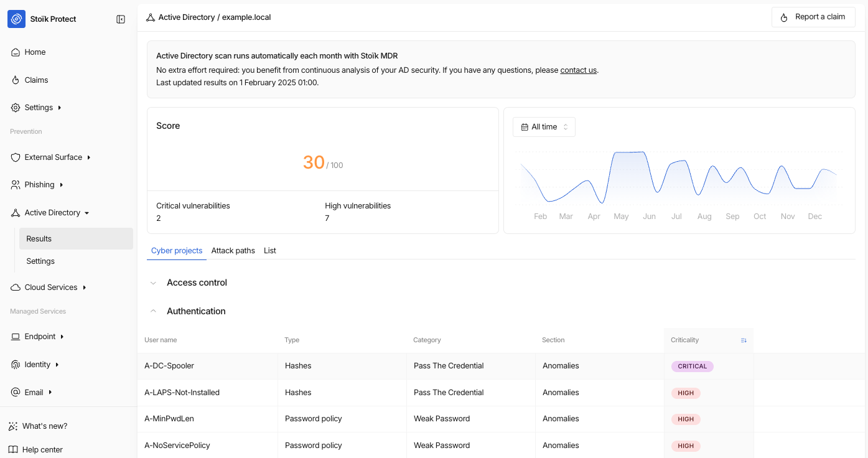Image resolution: width=868 pixels, height=458 pixels.
Task: Click the contact us link
Action: [x=578, y=70]
